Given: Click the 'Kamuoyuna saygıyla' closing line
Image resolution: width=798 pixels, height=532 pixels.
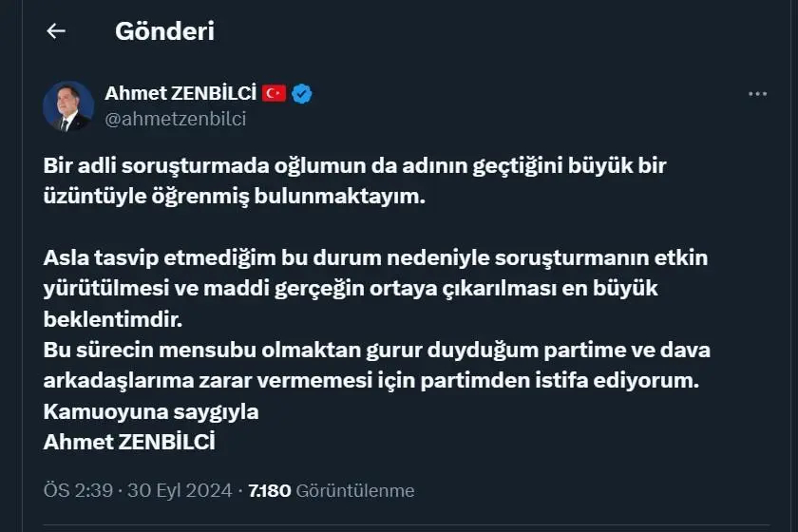Looking at the screenshot, I should pos(151,412).
